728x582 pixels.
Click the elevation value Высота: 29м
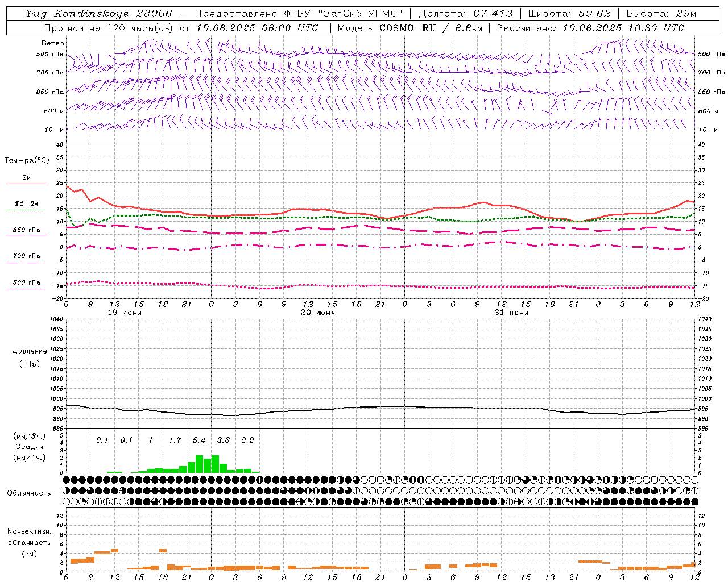point(661,14)
